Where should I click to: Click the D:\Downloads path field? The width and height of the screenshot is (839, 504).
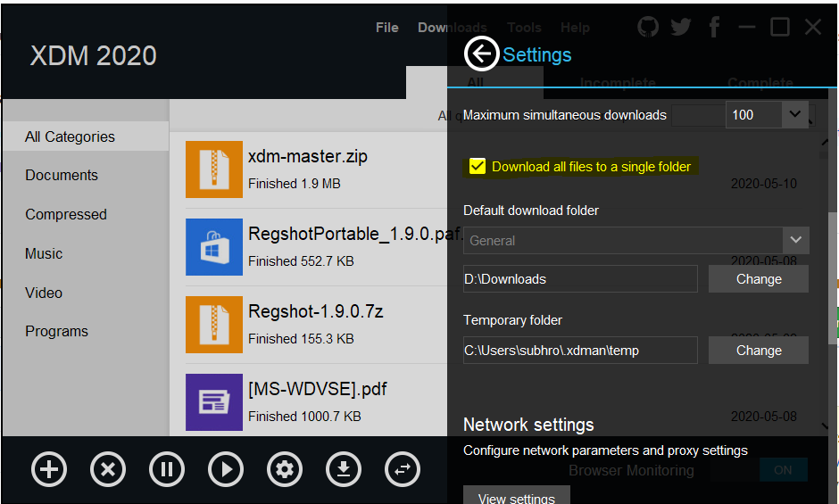coord(580,278)
